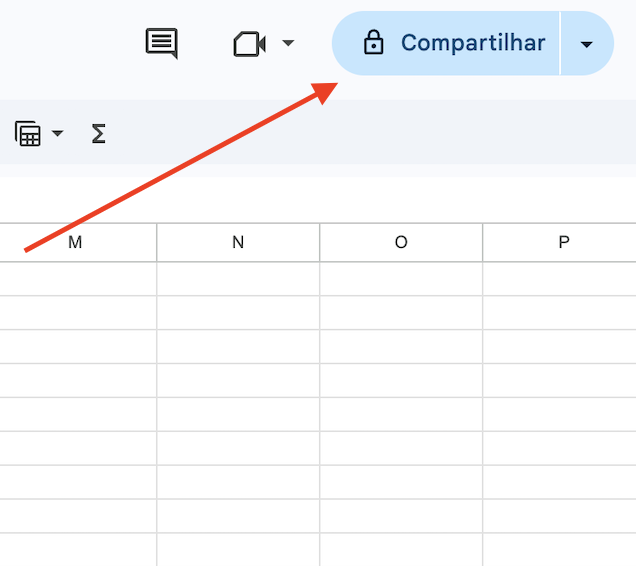Open the Compartilhar options dropdown arrow
636x566 pixels.
pyautogui.click(x=587, y=44)
